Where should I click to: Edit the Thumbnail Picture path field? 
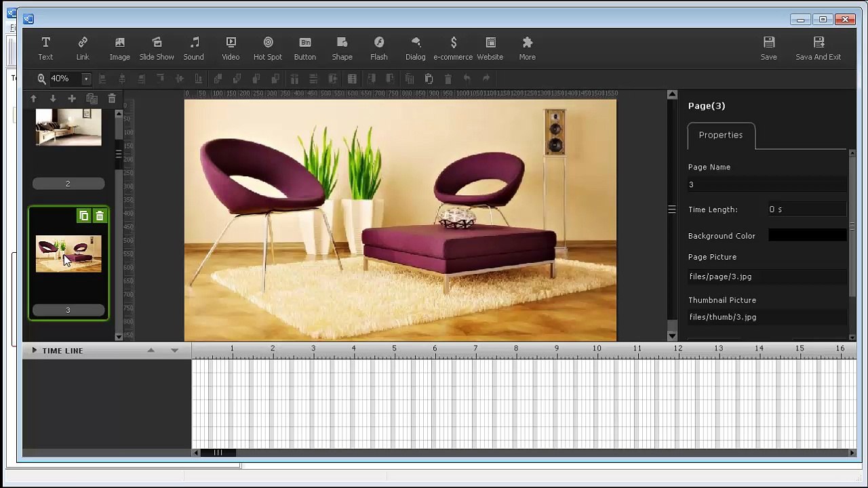pyautogui.click(x=767, y=317)
